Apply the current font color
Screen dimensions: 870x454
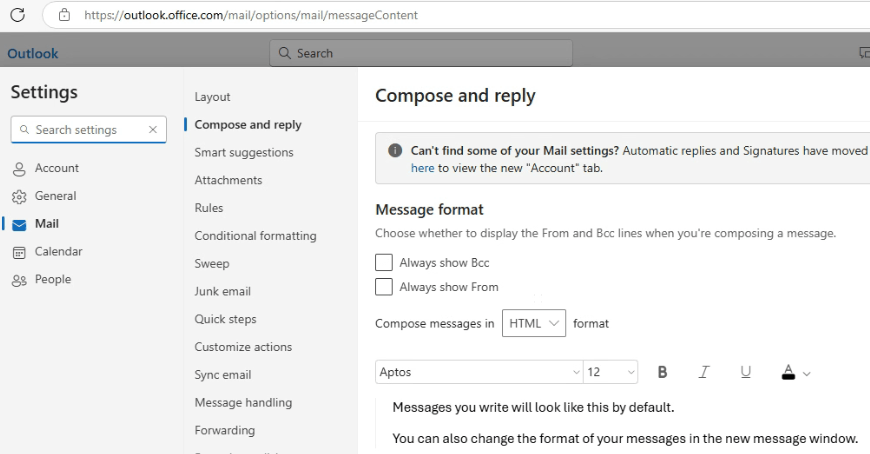[x=788, y=372]
